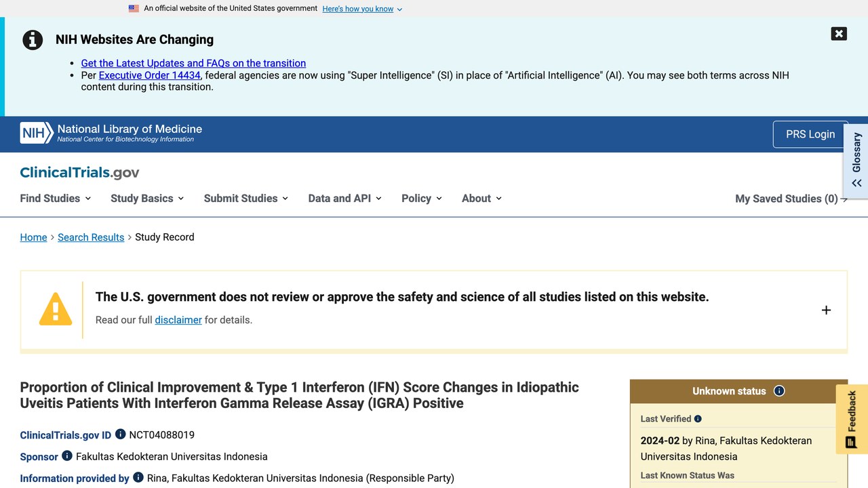868x488 pixels.
Task: Go back to Search Results breadcrumb
Action: 91,237
